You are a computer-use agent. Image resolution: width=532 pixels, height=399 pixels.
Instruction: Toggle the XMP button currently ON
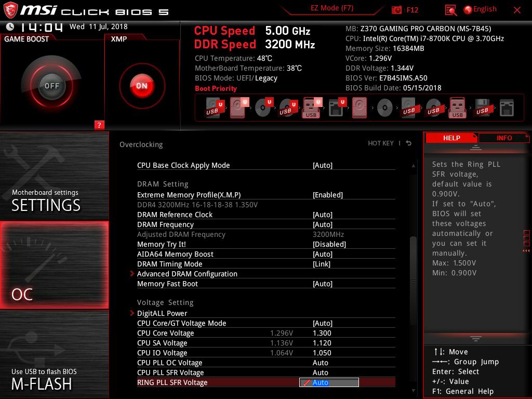click(142, 86)
